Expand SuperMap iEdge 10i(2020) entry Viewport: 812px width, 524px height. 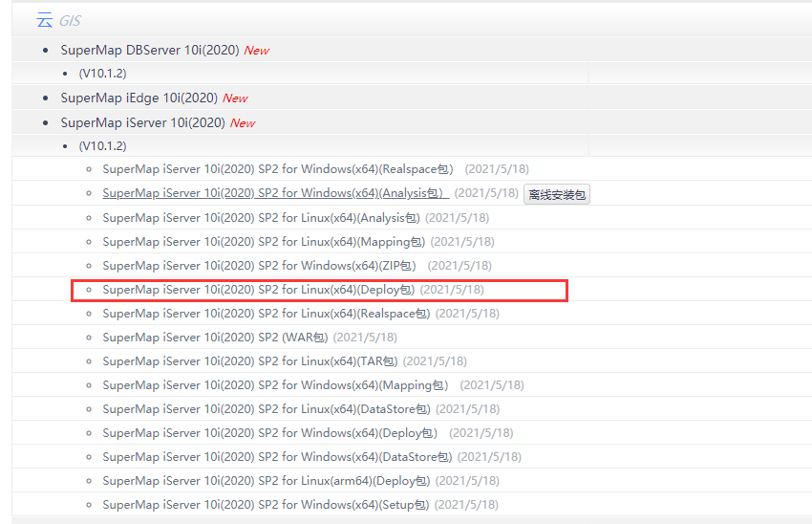pos(139,98)
